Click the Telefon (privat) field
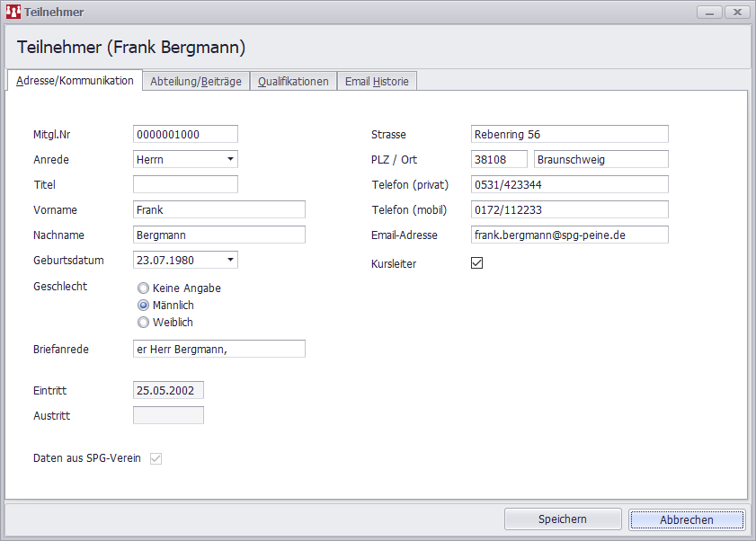Viewport: 756px width, 541px height. click(570, 184)
